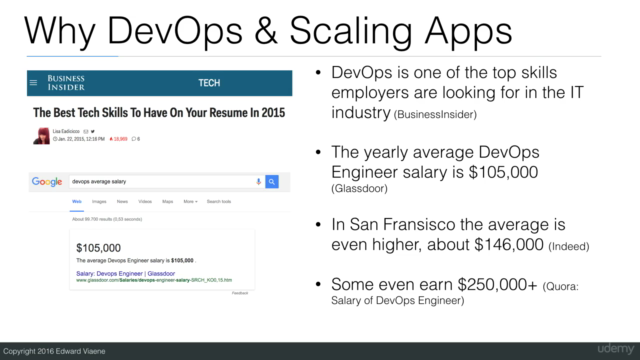Open 'Salary: Devops Engineer | Glassdoor' link
Screen dimensions: 640x360
point(126,273)
